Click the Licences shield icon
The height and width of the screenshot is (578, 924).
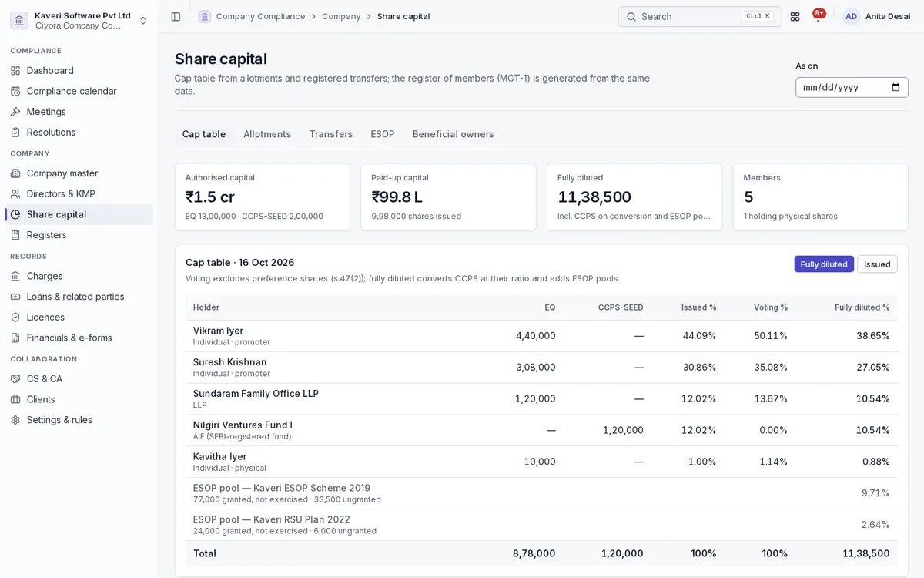click(15, 318)
